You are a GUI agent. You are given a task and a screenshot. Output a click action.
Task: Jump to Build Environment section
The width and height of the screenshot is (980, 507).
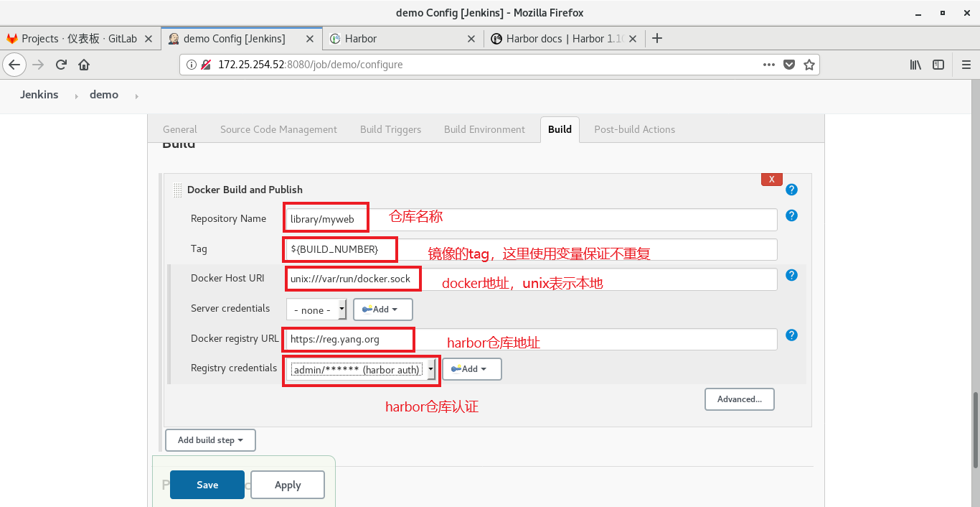coord(484,129)
